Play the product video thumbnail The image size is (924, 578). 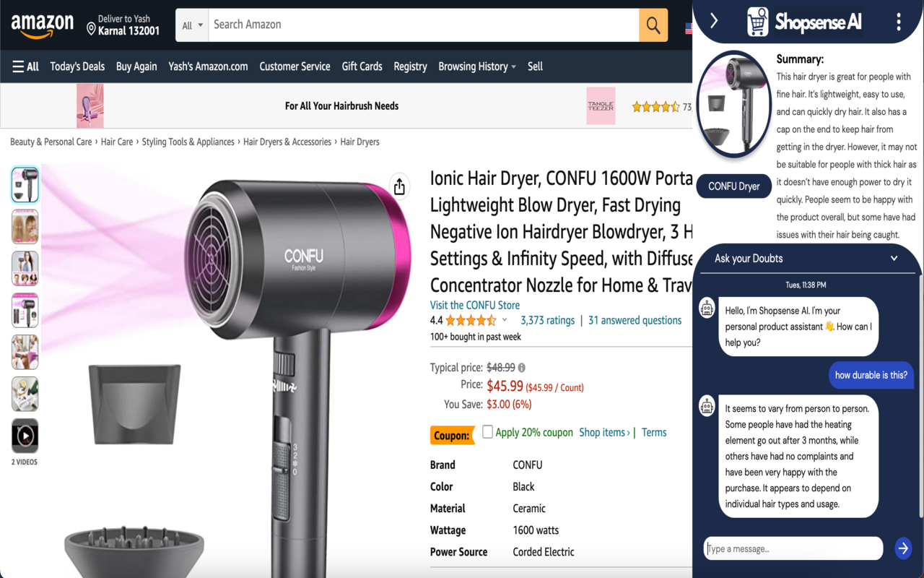click(25, 436)
